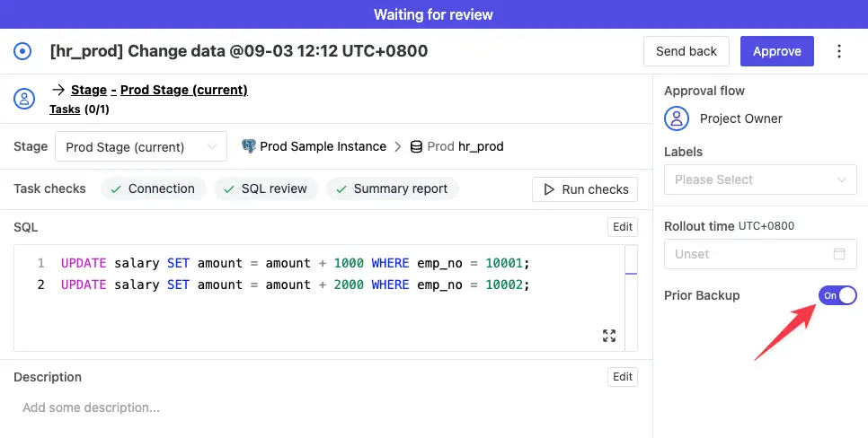Click the Project Owner avatar icon
The image size is (868, 438).
pyautogui.click(x=677, y=118)
